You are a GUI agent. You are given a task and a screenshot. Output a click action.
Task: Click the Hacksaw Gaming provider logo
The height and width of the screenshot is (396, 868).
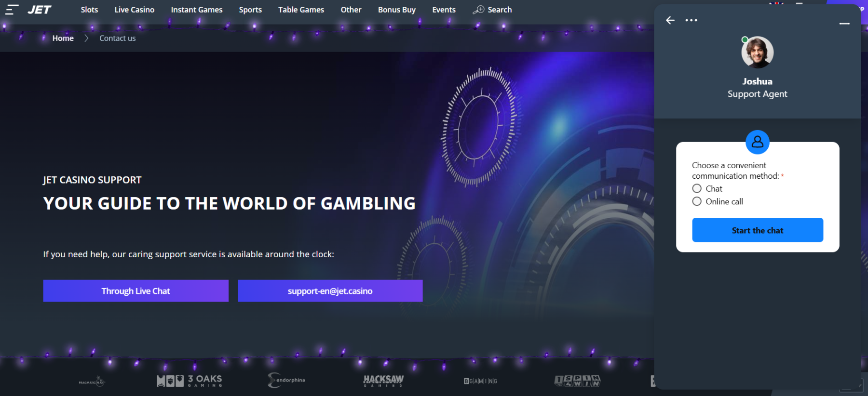point(383,381)
